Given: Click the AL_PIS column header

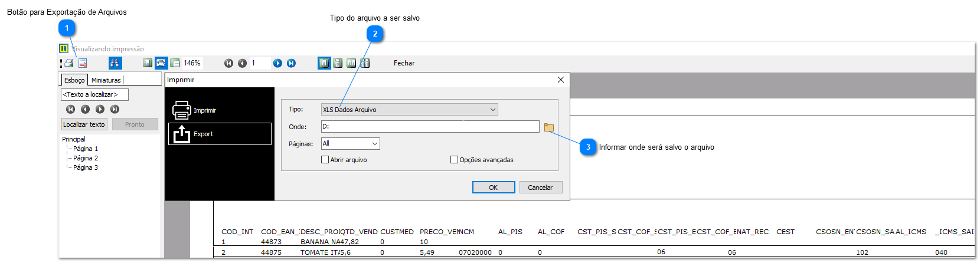Looking at the screenshot, I should 510,232.
